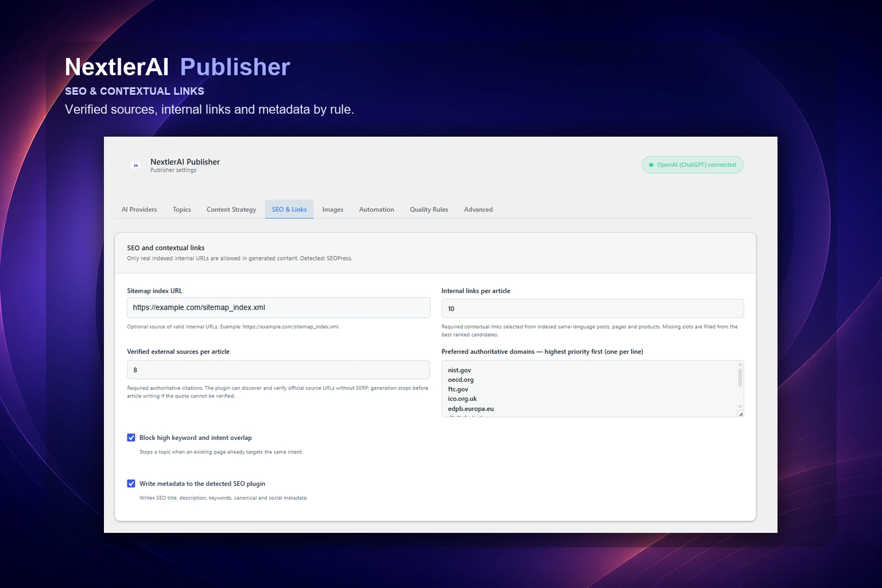Click the domains list scrollbar thumb

pos(740,377)
